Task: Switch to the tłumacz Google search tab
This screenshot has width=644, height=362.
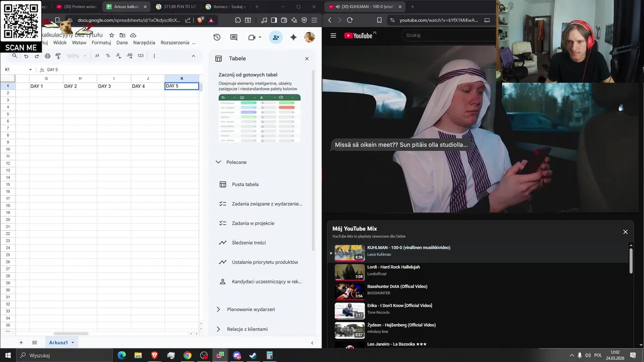Action: pyautogui.click(x=225, y=7)
